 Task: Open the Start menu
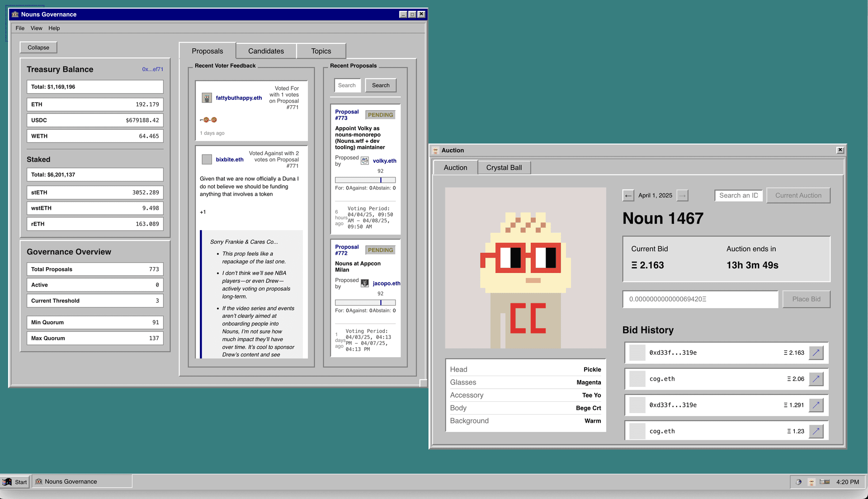point(15,482)
